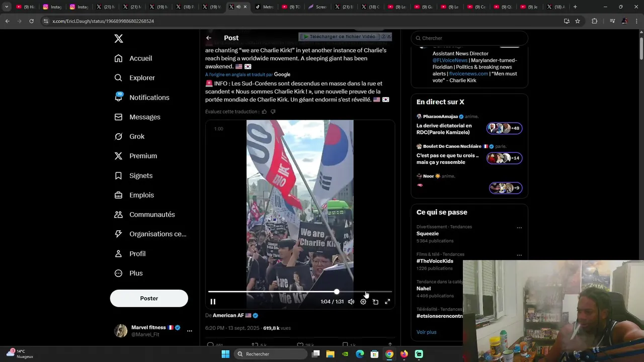Viewport: 644px width, 362px height.
Task: Click the Organisations certifiées lightning icon
Action: pyautogui.click(x=118, y=234)
